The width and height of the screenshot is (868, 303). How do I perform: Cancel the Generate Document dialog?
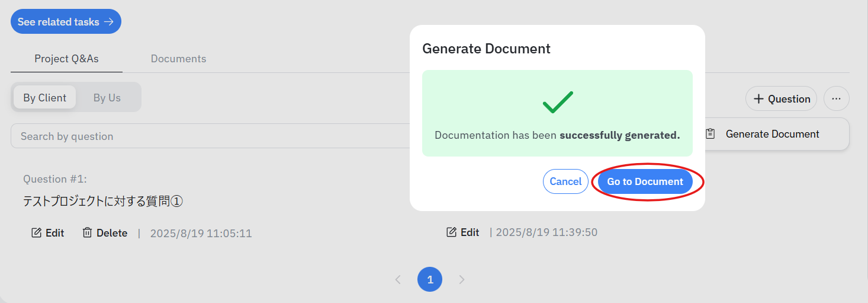(565, 181)
